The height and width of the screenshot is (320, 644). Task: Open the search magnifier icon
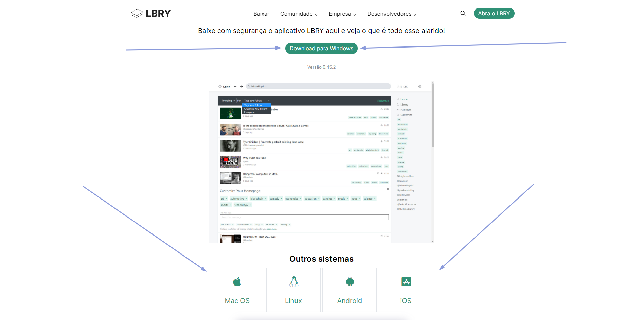click(463, 13)
